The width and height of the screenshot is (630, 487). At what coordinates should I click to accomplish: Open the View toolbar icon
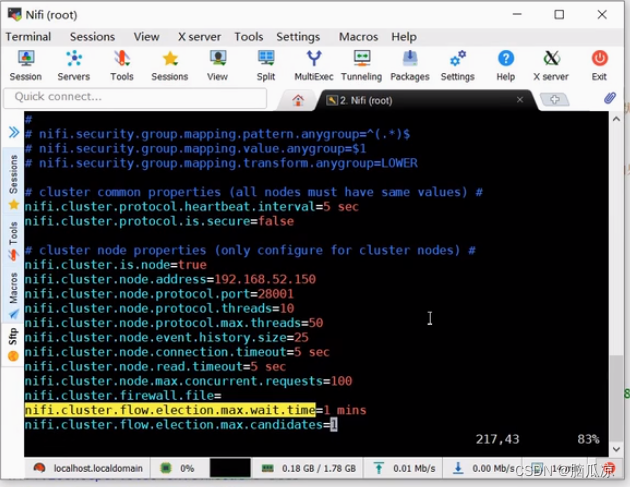217,65
